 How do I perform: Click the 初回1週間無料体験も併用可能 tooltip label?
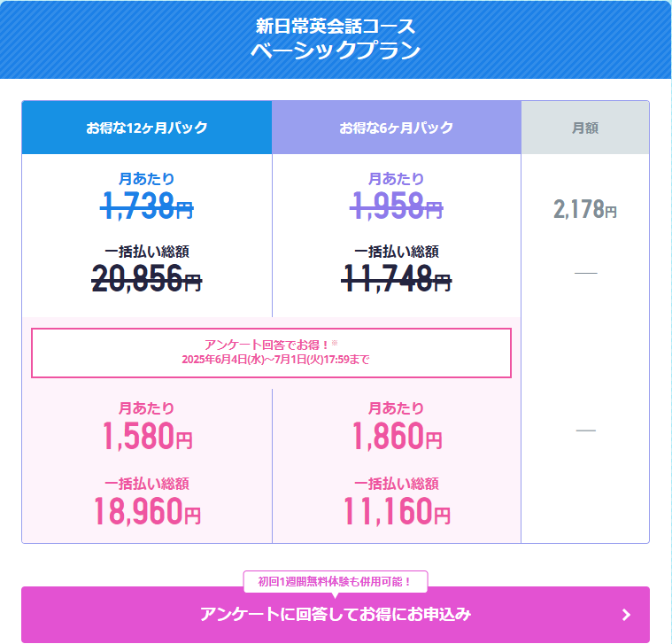(336, 582)
